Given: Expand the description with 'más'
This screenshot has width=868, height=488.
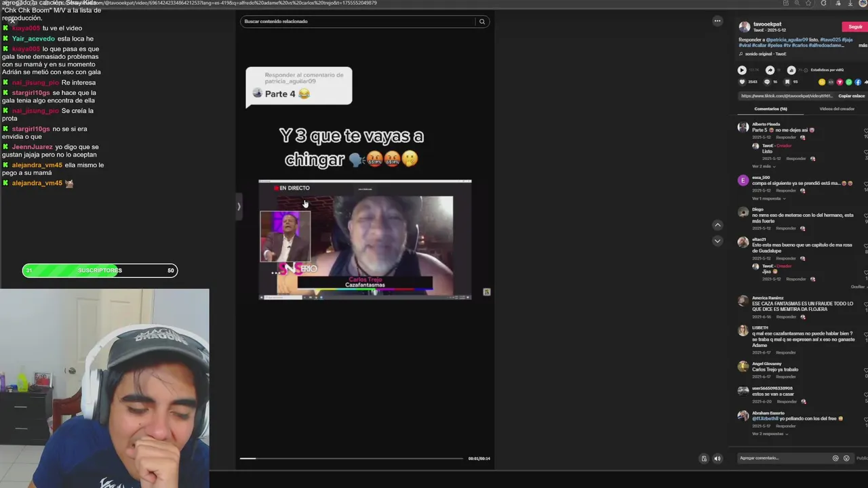Looking at the screenshot, I should [x=863, y=45].
